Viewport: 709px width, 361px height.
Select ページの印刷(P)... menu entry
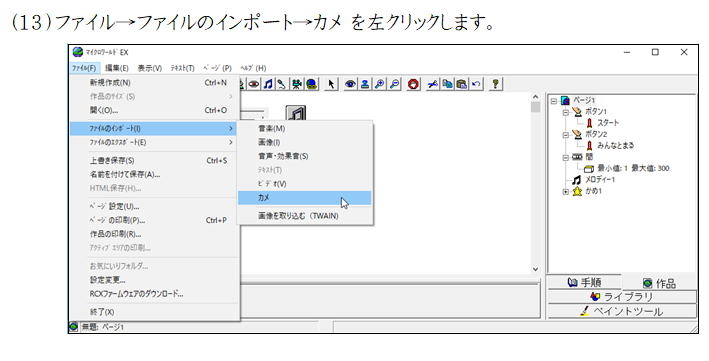pos(154,220)
